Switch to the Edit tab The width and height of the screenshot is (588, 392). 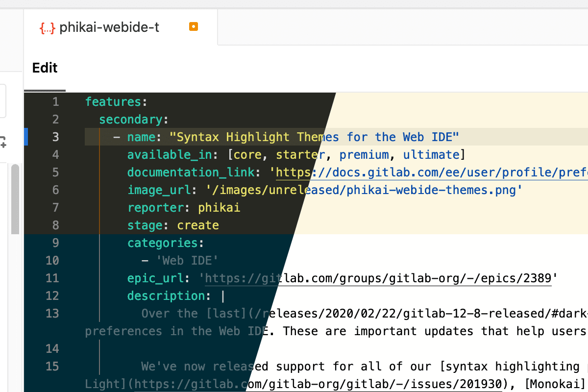point(45,68)
